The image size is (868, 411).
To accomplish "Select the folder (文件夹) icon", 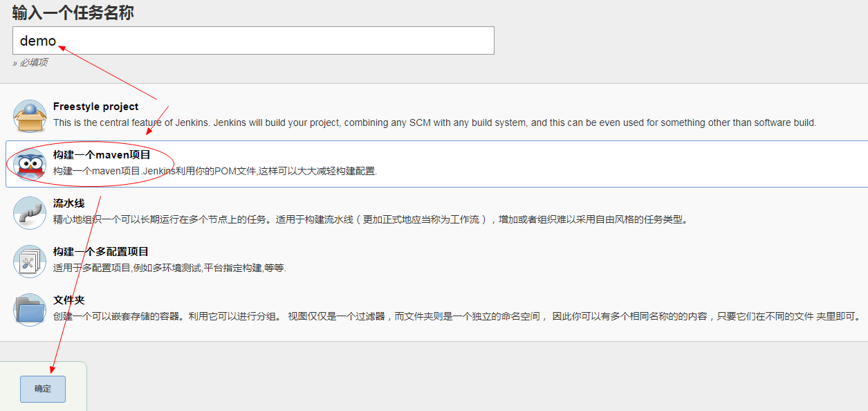I will tap(30, 309).
